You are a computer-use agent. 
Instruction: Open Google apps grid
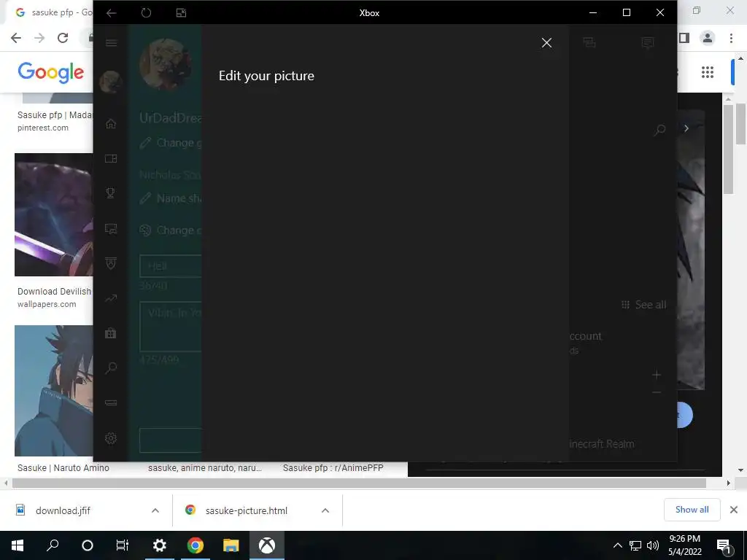pos(708,72)
